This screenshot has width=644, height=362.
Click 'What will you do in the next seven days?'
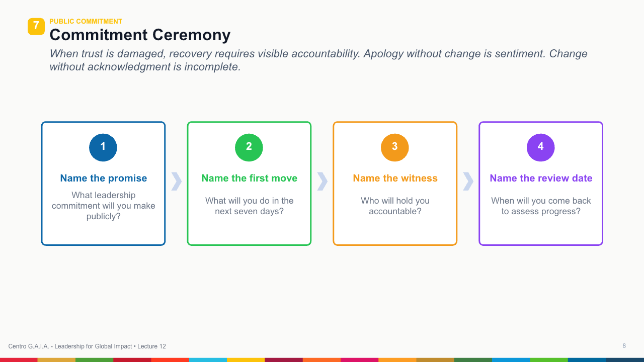tap(250, 206)
